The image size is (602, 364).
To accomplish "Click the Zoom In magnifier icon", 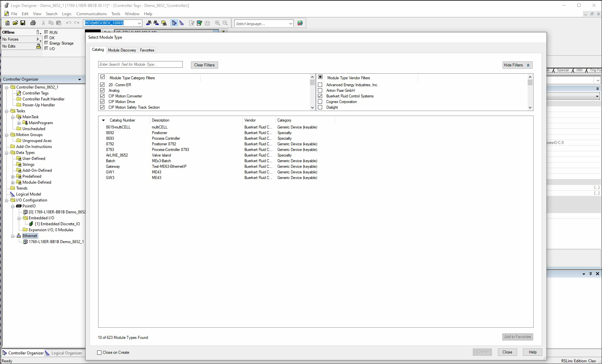I will click(217, 23).
